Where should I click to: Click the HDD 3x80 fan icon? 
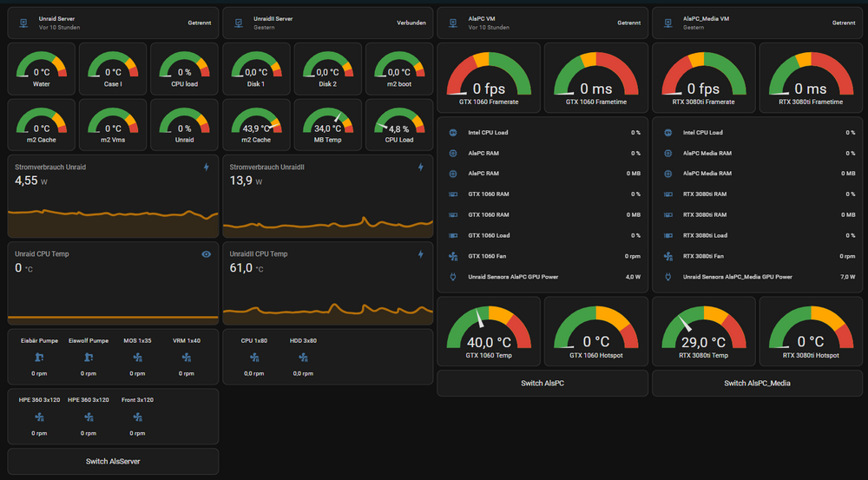(303, 358)
